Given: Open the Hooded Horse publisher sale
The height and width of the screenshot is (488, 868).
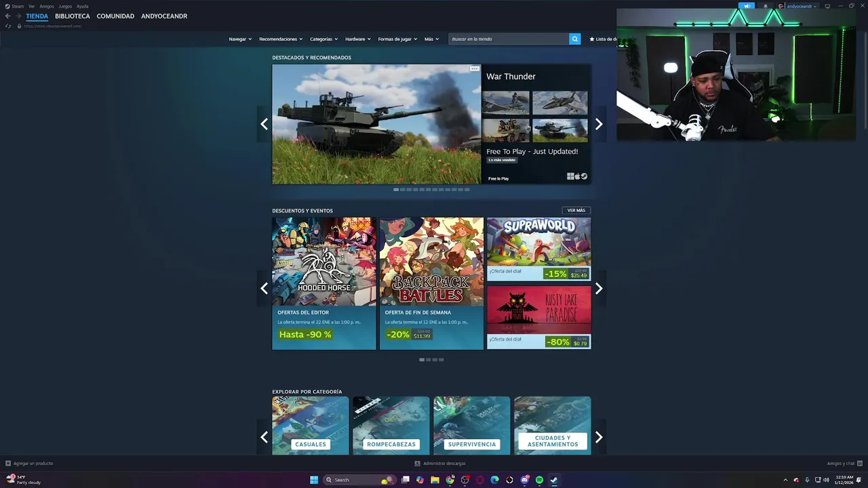Looking at the screenshot, I should (x=324, y=283).
